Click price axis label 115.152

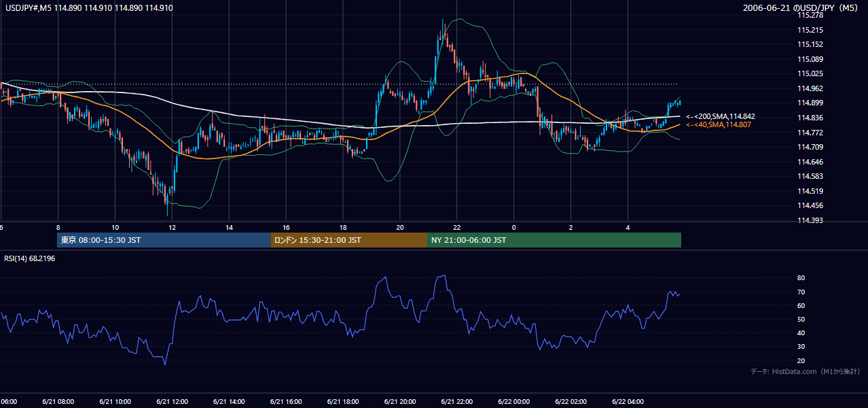pyautogui.click(x=810, y=44)
